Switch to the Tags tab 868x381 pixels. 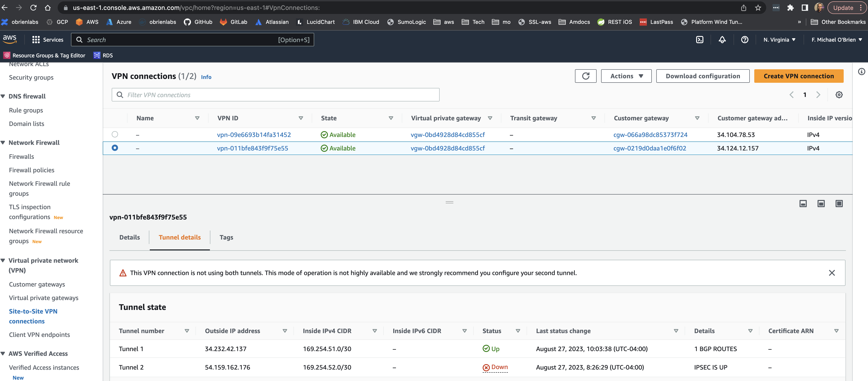[226, 237]
